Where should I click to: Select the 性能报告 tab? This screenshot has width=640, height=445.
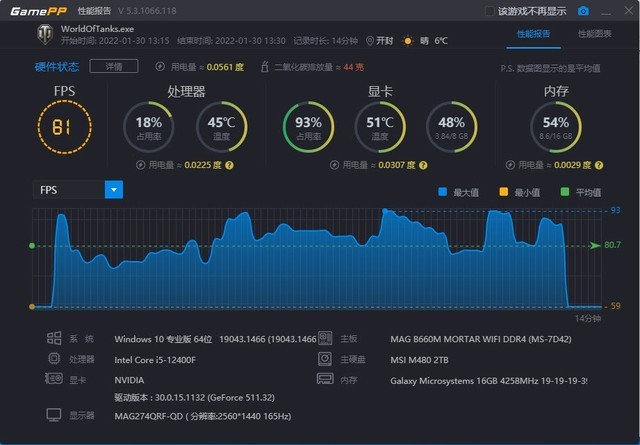pos(533,34)
